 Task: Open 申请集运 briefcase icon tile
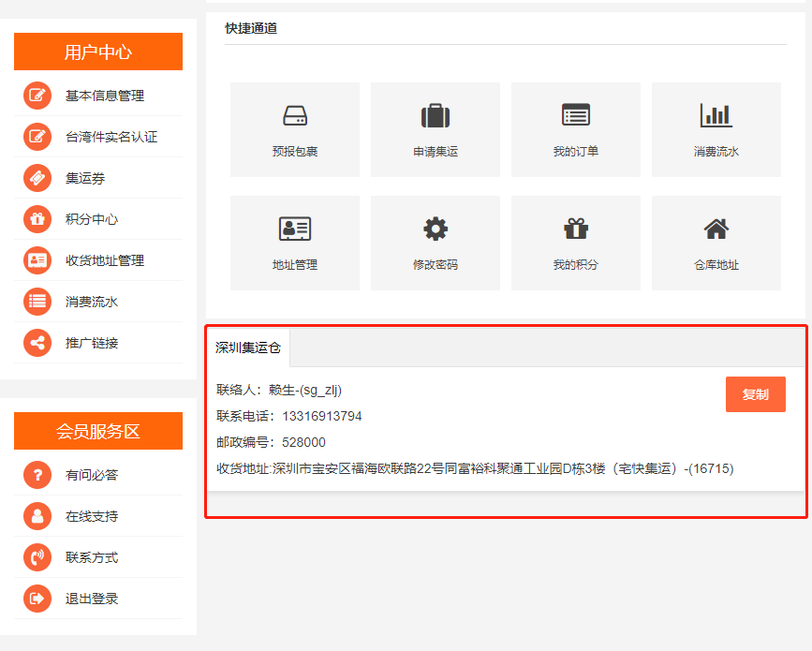[x=436, y=116]
